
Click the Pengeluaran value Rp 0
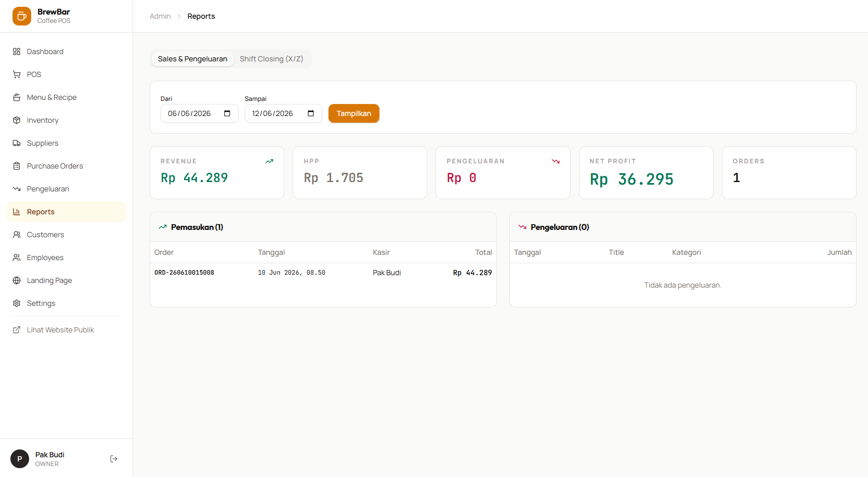click(462, 178)
